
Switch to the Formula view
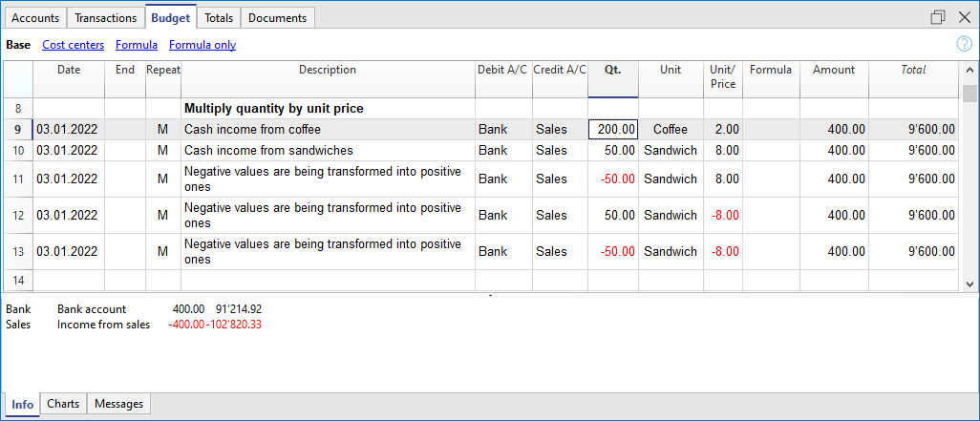click(x=137, y=45)
